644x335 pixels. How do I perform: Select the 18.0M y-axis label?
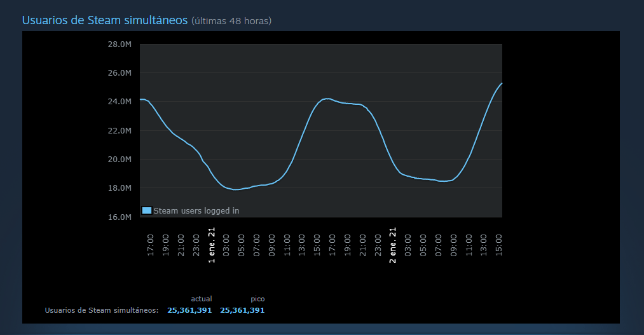tap(120, 188)
